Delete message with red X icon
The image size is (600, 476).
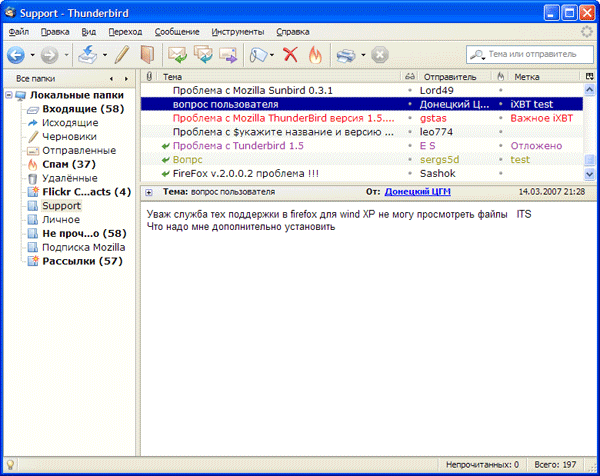tap(290, 54)
